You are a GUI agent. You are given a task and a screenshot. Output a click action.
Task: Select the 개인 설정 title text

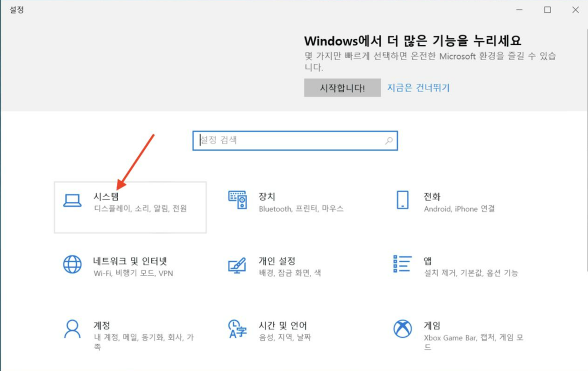point(277,261)
